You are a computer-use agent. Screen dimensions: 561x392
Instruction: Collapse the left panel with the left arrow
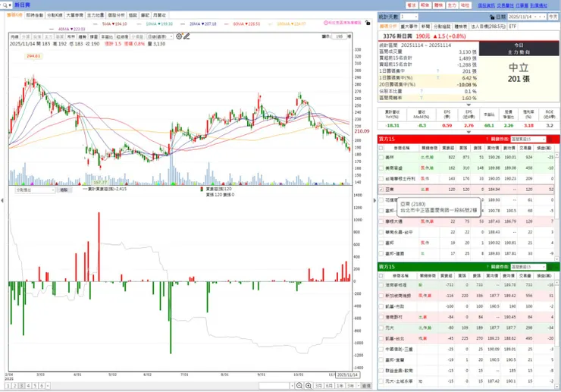click(2, 200)
